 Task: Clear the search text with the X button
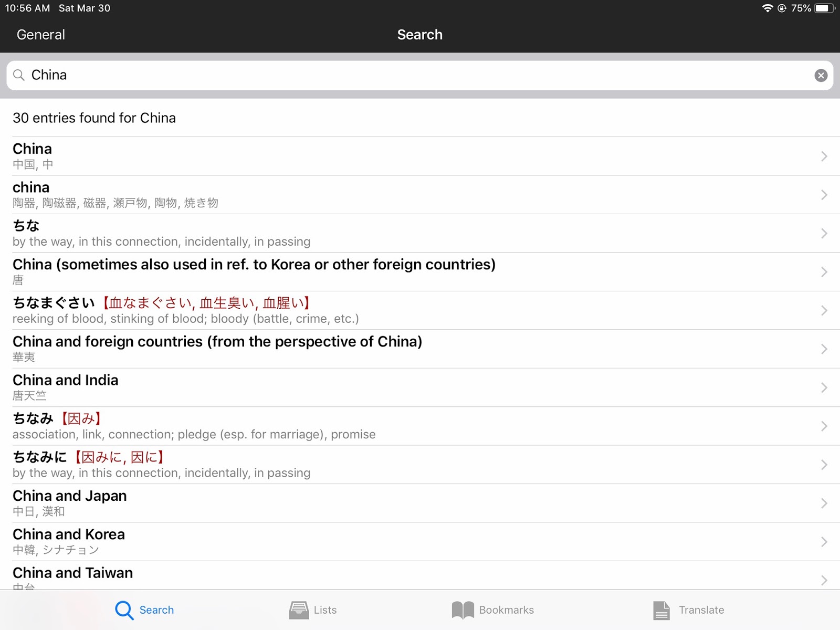(821, 75)
